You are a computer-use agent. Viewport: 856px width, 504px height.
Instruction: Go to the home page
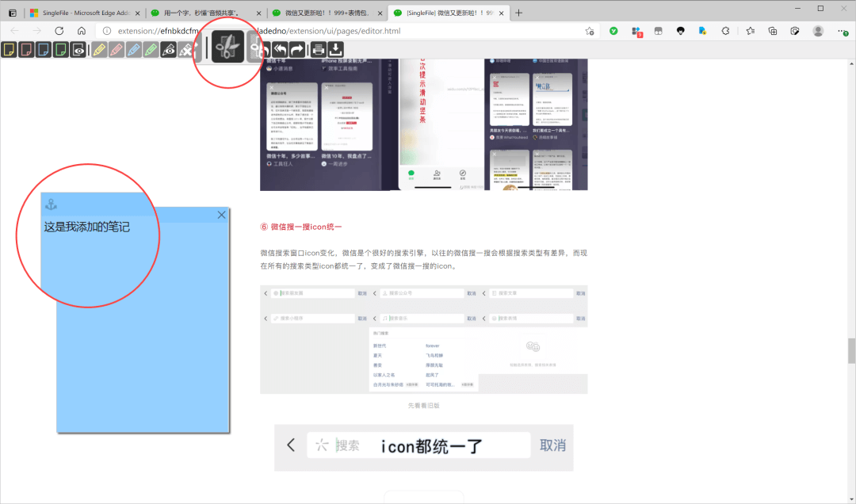pyautogui.click(x=82, y=31)
